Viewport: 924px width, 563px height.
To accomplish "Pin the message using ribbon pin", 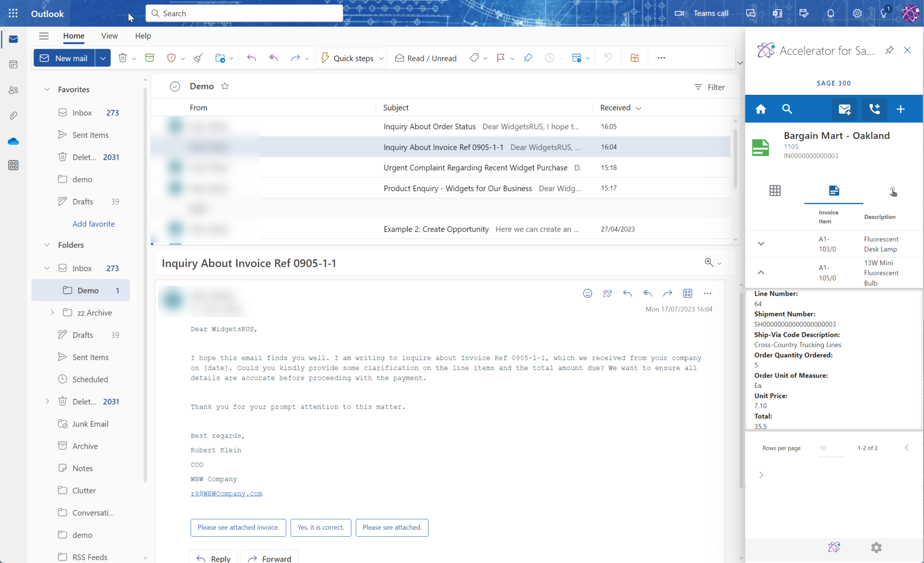I will [528, 58].
